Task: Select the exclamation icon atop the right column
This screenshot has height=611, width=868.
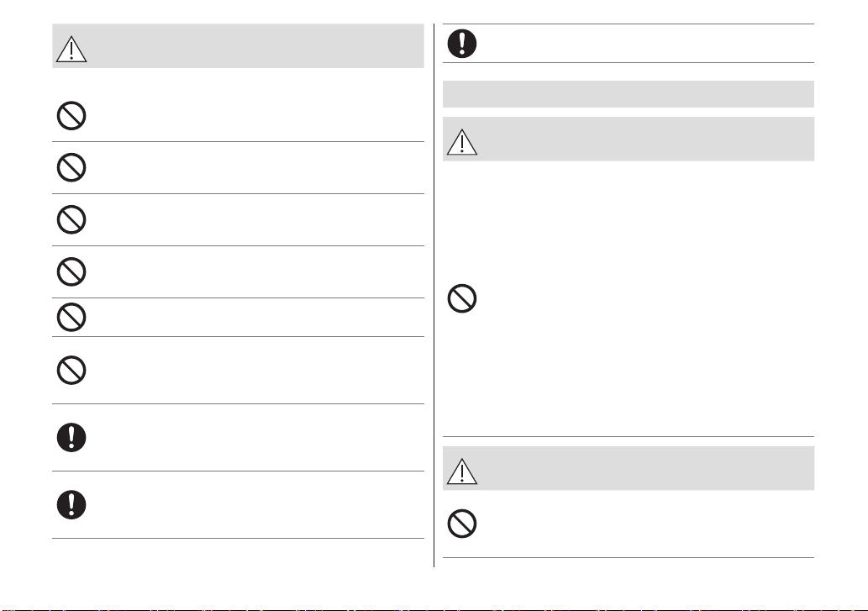Action: tap(462, 43)
